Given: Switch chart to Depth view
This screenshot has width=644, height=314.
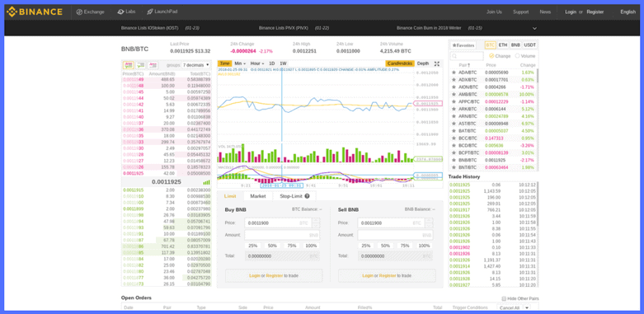Looking at the screenshot, I should pyautogui.click(x=423, y=63).
